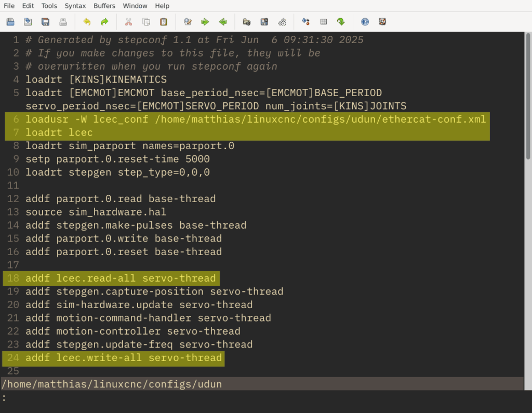Image resolution: width=532 pixels, height=413 pixels.
Task: Click the Paste clipboard icon
Action: pos(164,22)
